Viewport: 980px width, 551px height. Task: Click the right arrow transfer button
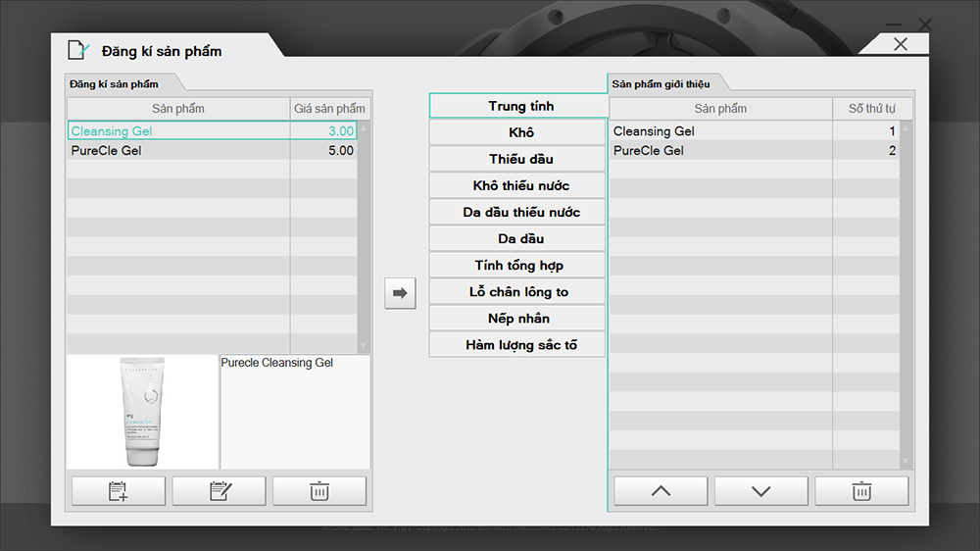(400, 293)
